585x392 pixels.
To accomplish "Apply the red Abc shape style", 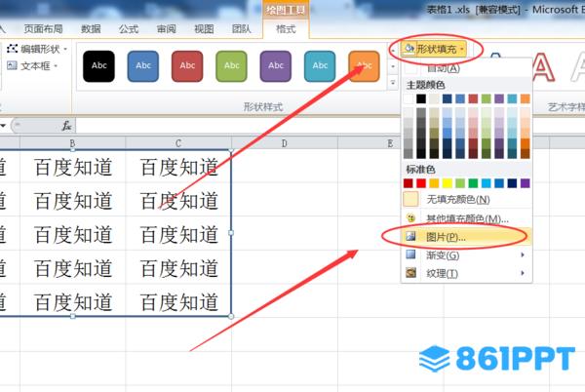I will coord(187,66).
